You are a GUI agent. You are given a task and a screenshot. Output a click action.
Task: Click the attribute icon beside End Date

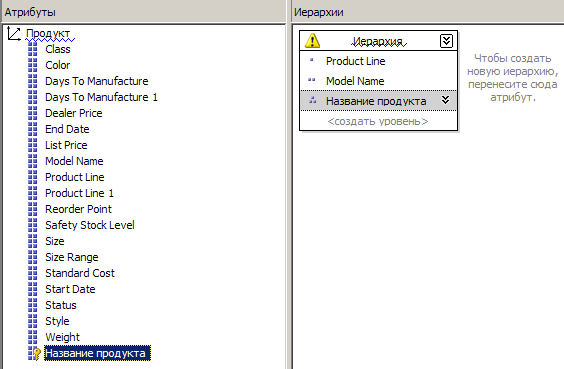coord(33,129)
